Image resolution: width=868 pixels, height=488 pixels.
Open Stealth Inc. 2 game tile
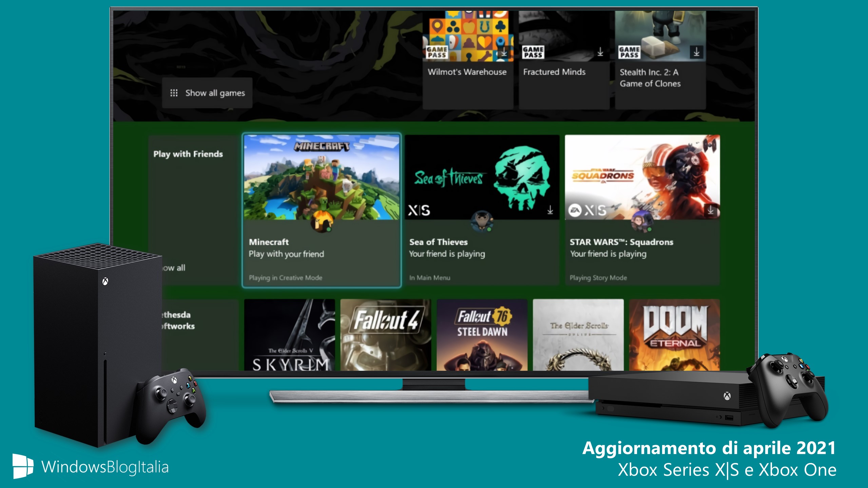coord(660,60)
